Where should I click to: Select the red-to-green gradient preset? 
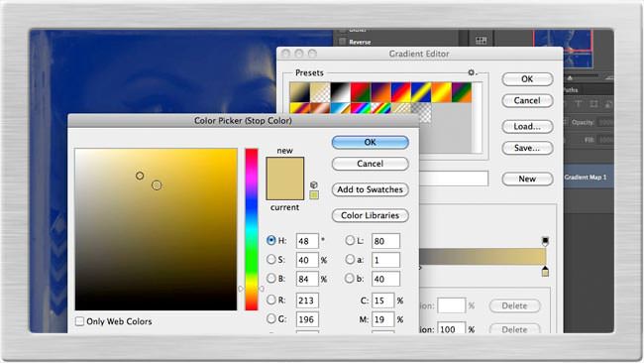tap(361, 92)
